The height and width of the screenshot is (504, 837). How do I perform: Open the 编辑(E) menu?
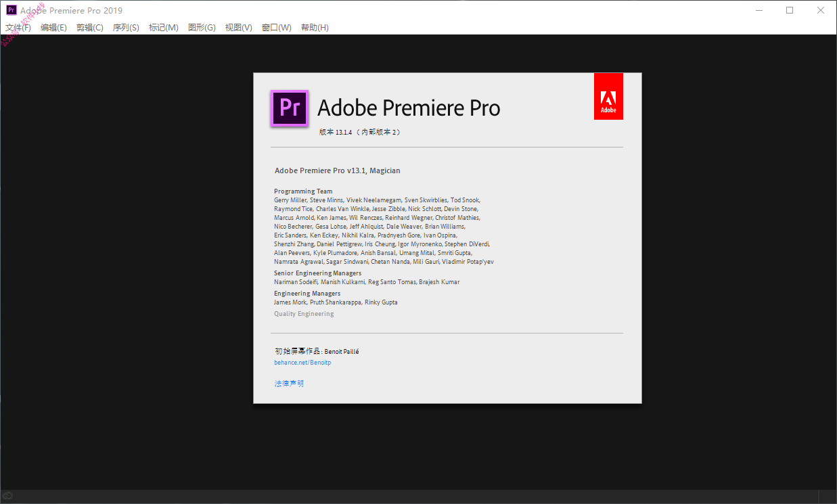53,28
